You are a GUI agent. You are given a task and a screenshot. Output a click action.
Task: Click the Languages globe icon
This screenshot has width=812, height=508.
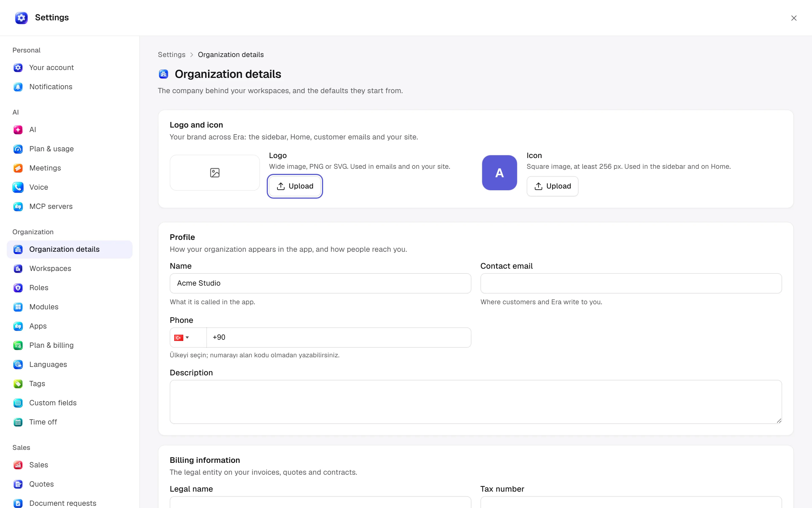click(x=18, y=364)
